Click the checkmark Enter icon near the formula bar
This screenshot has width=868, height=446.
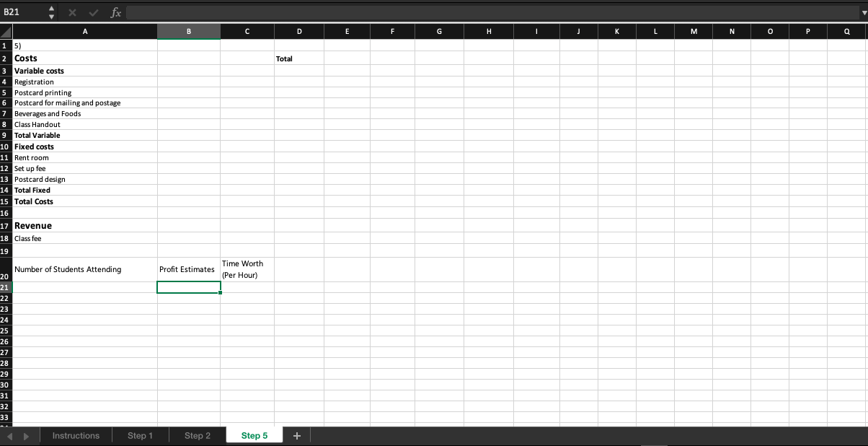coord(92,12)
